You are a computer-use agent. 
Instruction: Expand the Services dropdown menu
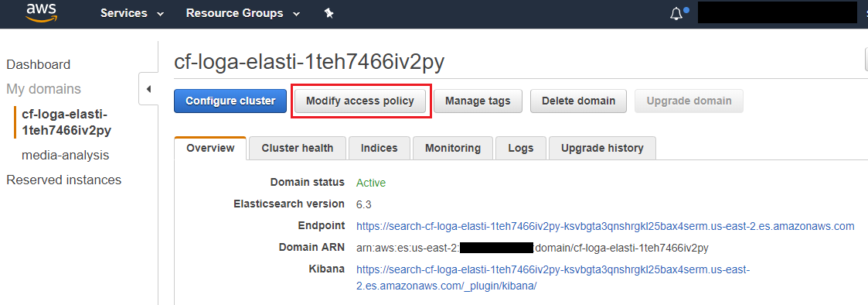coord(132,13)
